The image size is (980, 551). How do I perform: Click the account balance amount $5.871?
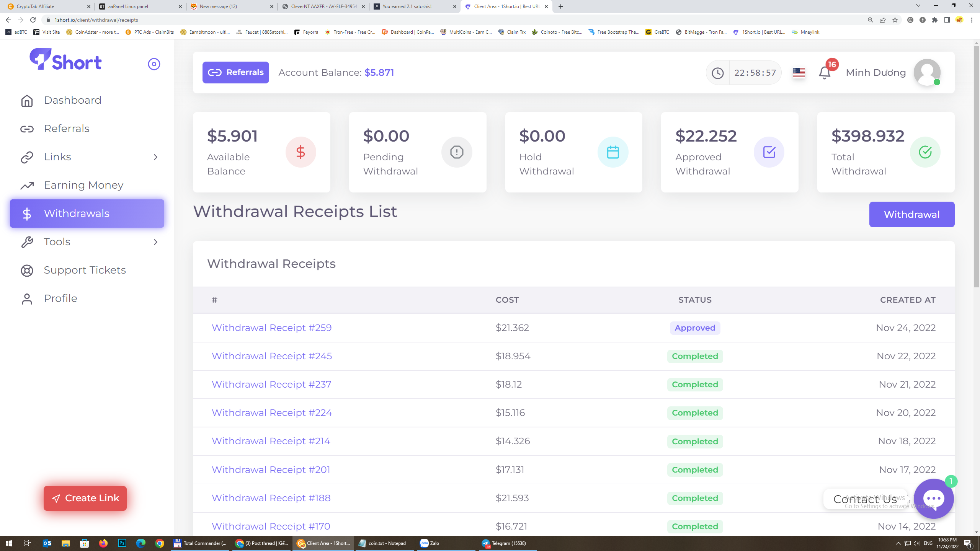(x=379, y=72)
